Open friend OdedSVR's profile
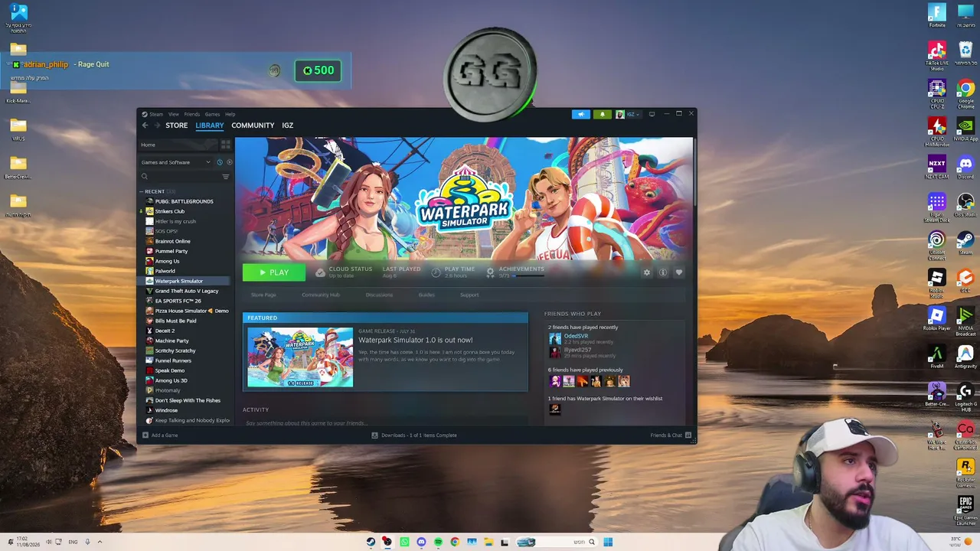This screenshot has width=980, height=551. pyautogui.click(x=576, y=336)
